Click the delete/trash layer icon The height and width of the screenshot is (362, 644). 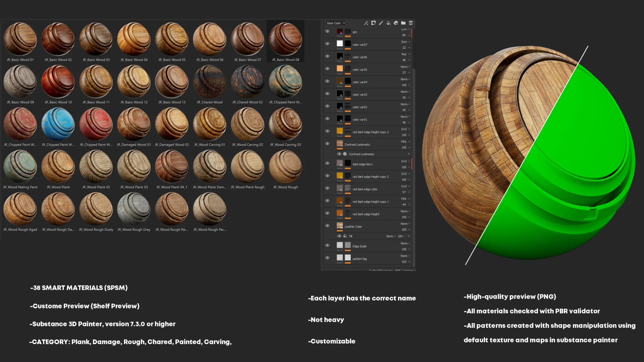411,23
